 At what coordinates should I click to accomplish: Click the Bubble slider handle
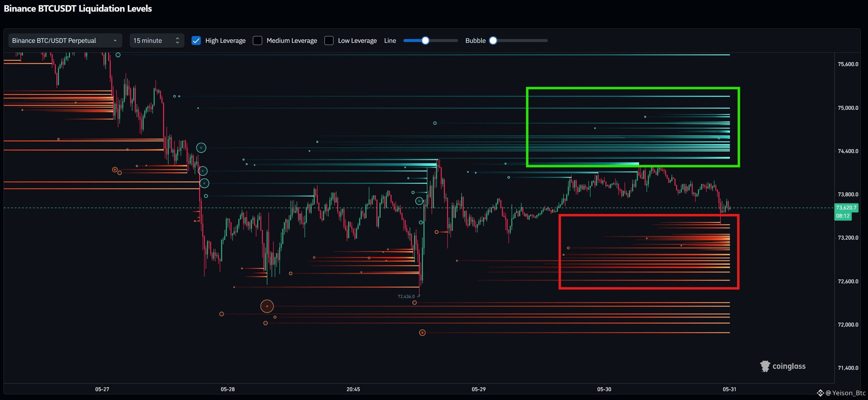pyautogui.click(x=493, y=41)
